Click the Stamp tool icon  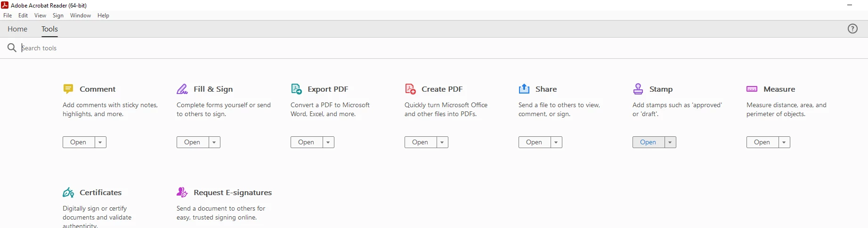(638, 89)
